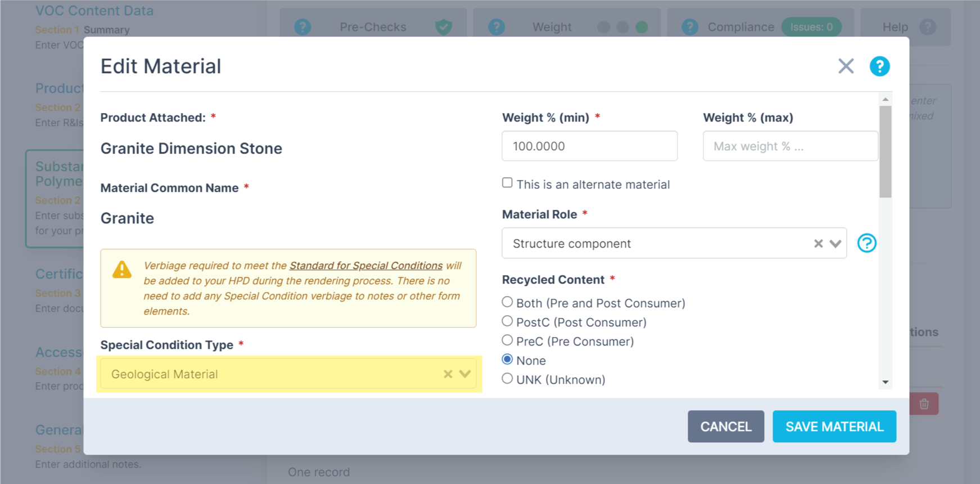This screenshot has height=484, width=980.
Task: Close the Edit Material dialog with X
Action: coord(846,66)
